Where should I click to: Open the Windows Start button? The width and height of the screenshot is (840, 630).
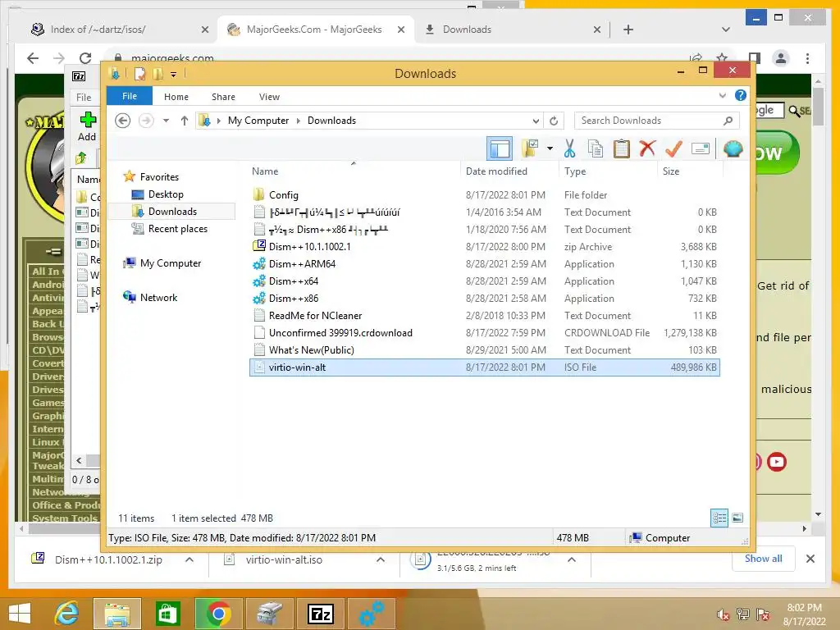(20, 614)
